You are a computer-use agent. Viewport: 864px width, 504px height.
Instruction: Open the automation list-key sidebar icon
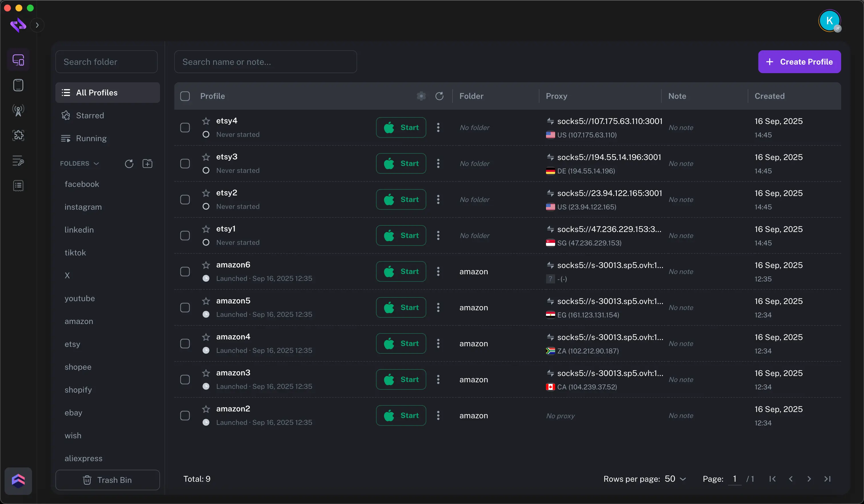(18, 161)
